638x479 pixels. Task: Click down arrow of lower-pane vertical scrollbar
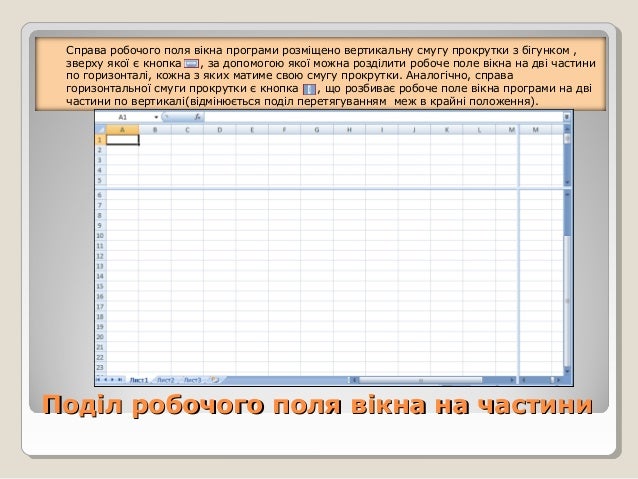click(567, 371)
